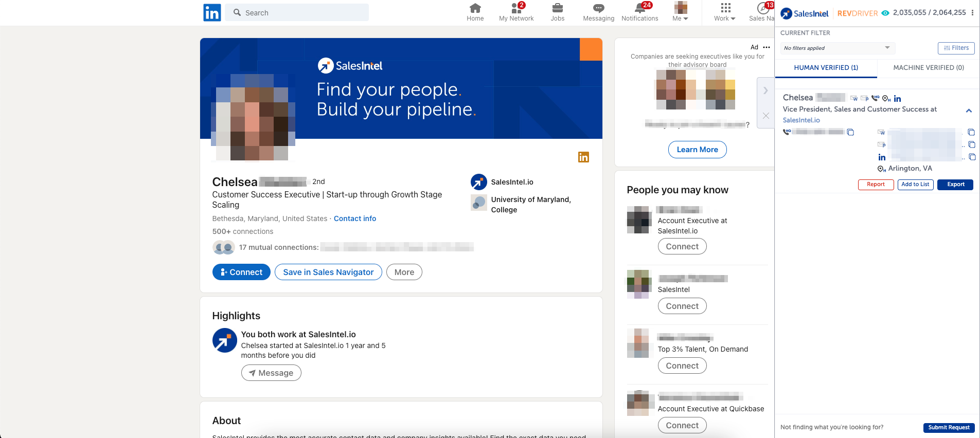Open Chelsea's profile photo
The height and width of the screenshot is (438, 980).
253,117
